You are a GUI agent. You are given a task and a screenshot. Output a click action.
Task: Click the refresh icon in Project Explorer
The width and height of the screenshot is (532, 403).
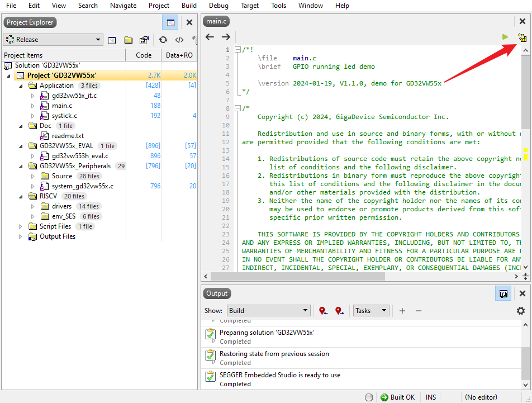coord(163,40)
